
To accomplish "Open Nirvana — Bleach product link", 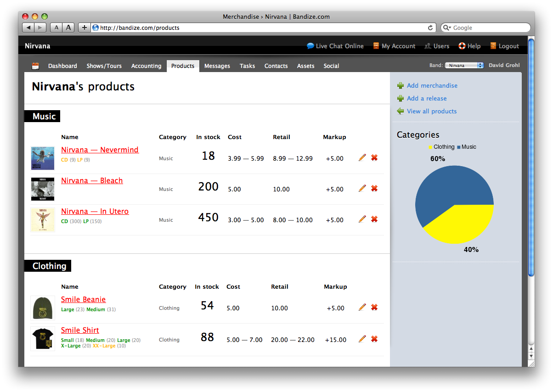I will coord(92,180).
